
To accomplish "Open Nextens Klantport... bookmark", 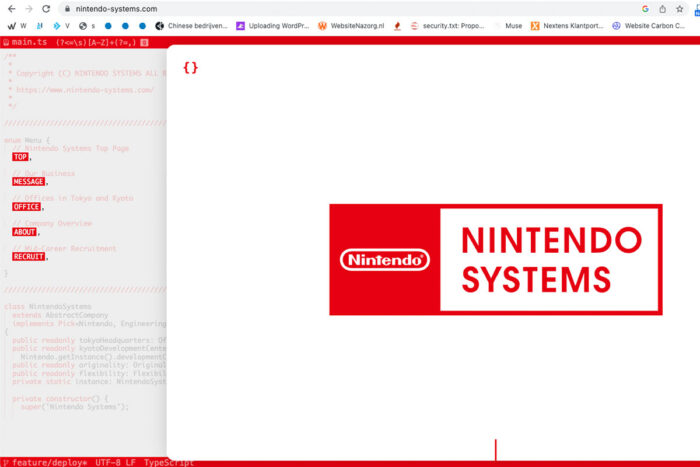I will pyautogui.click(x=567, y=26).
